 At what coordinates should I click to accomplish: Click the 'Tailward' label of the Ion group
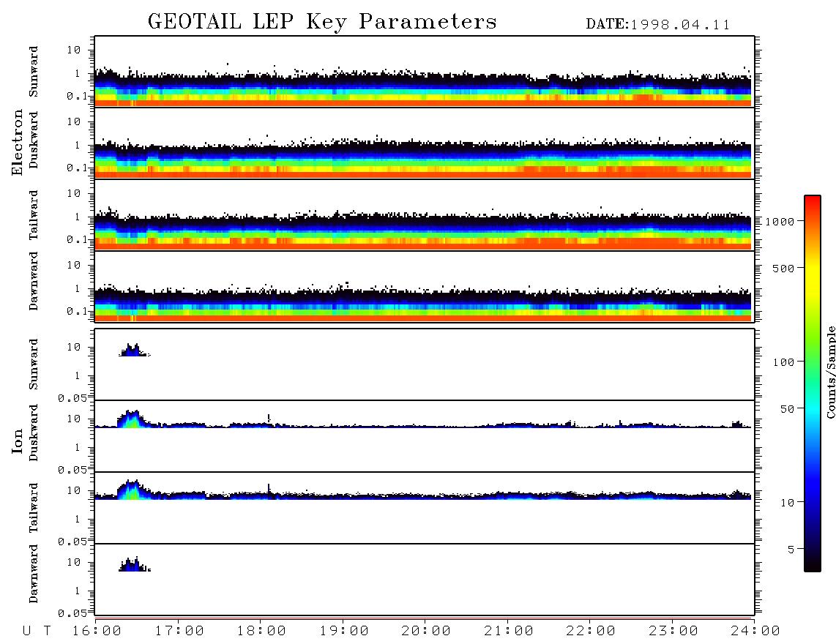coord(34,508)
